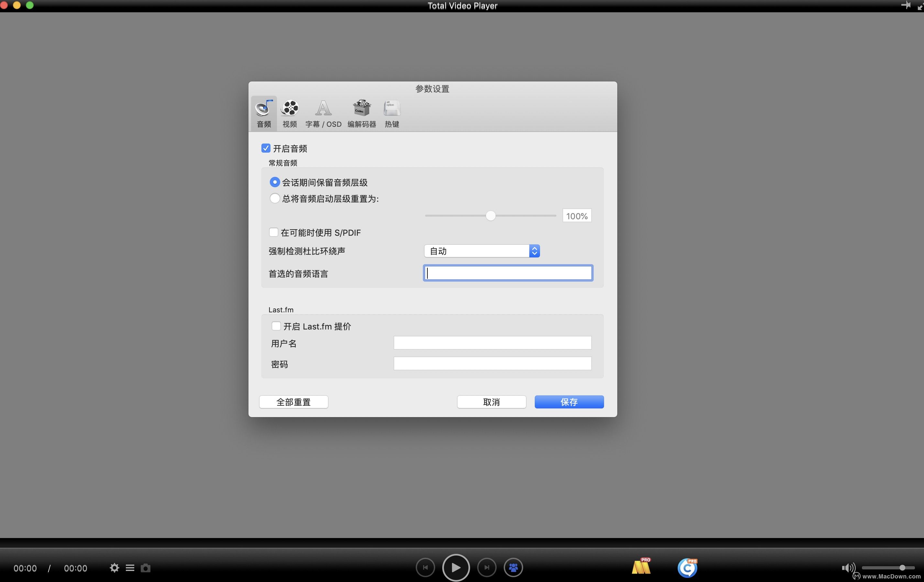The image size is (924, 582).
Task: Open the blue G PRO icon
Action: (687, 568)
